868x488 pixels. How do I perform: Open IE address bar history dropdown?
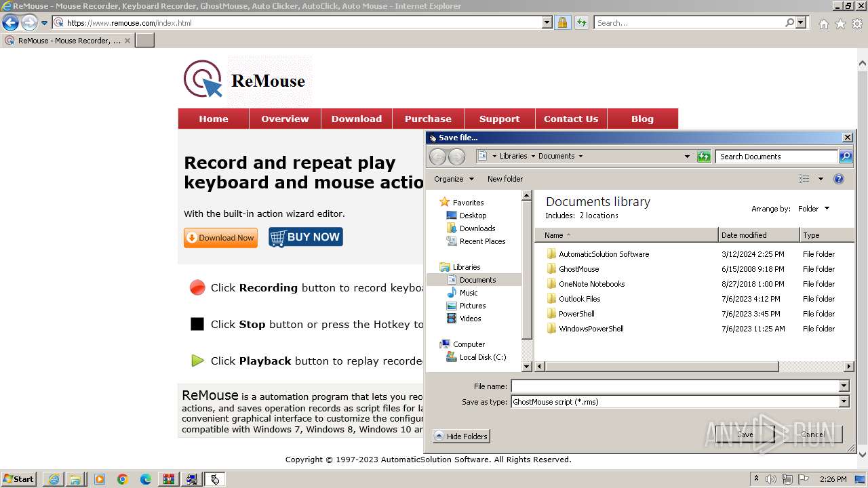[547, 22]
